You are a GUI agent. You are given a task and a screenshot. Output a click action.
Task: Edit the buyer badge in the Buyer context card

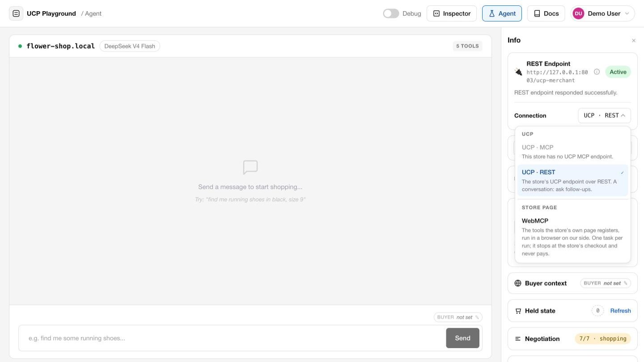pyautogui.click(x=606, y=283)
